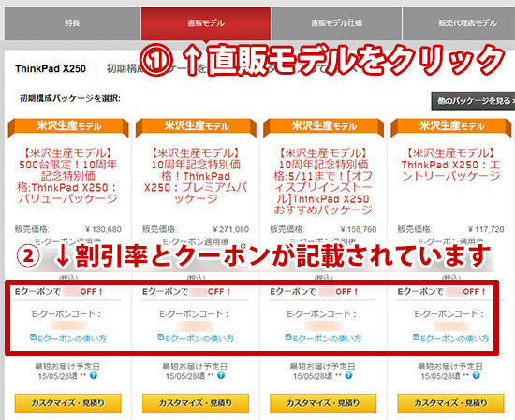Screen dimensions: 515x420
Task: Click EクーポンでOFF text in おすすめパッケージ column
Action: pos(315,291)
